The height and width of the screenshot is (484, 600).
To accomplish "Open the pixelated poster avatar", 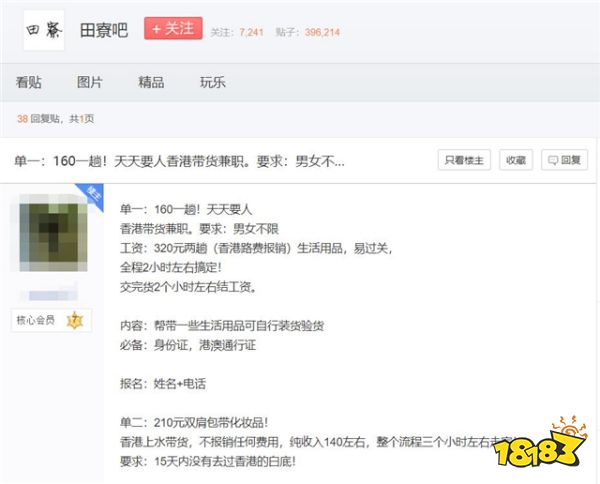I will 54,233.
